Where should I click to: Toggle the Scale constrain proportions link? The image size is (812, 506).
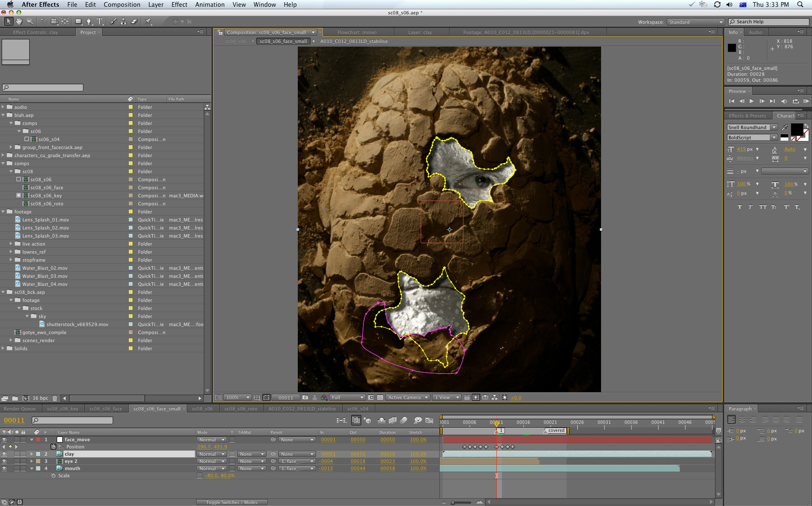pyautogui.click(x=200, y=476)
